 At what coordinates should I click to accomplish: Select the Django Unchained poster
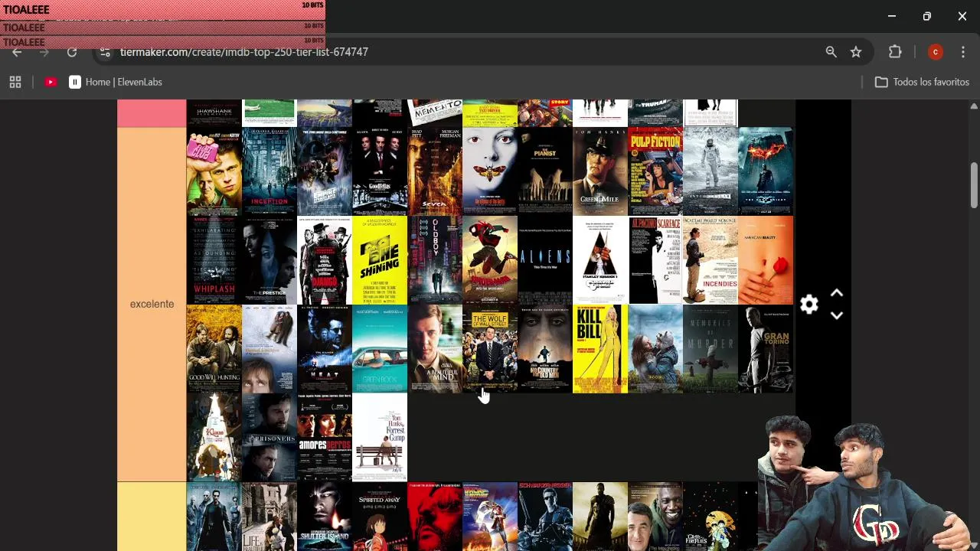coord(324,260)
